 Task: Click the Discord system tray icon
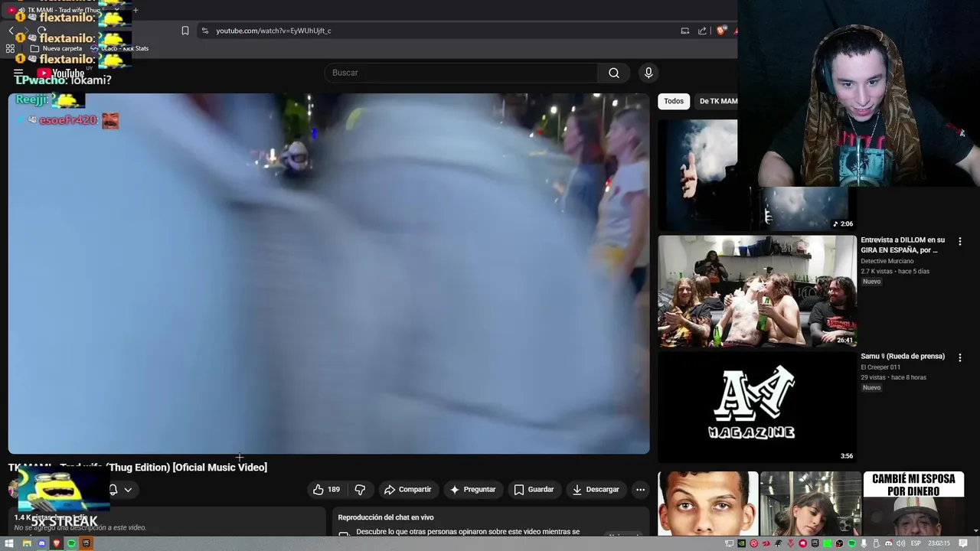pyautogui.click(x=889, y=543)
